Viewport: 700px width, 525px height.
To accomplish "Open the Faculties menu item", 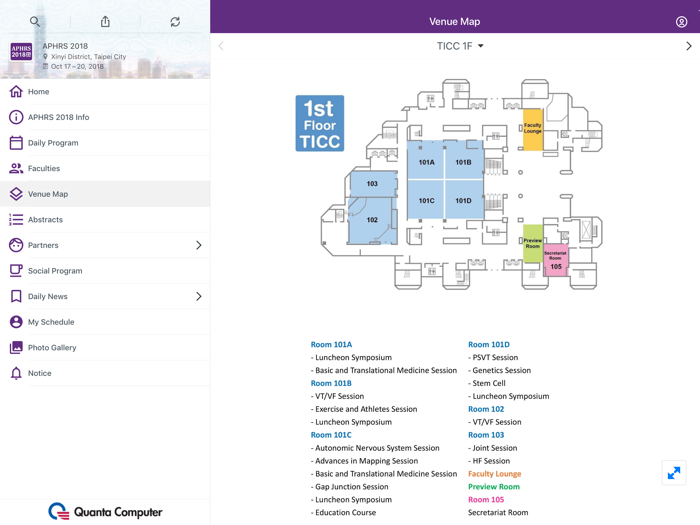I will pyautogui.click(x=44, y=169).
